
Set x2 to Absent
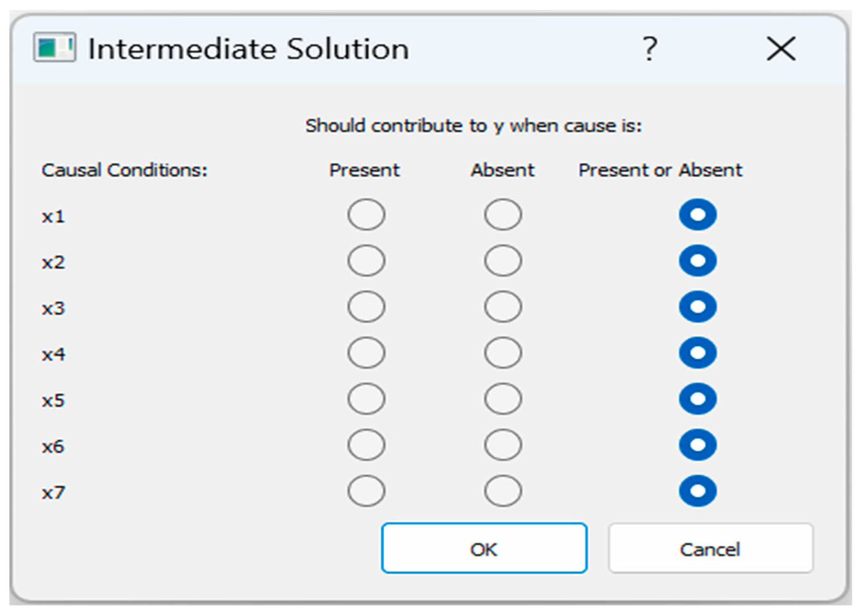click(x=503, y=261)
